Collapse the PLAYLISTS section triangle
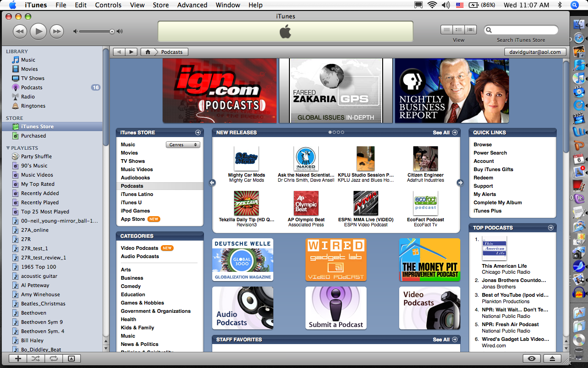Viewport: 588px width, 368px height. 8,148
